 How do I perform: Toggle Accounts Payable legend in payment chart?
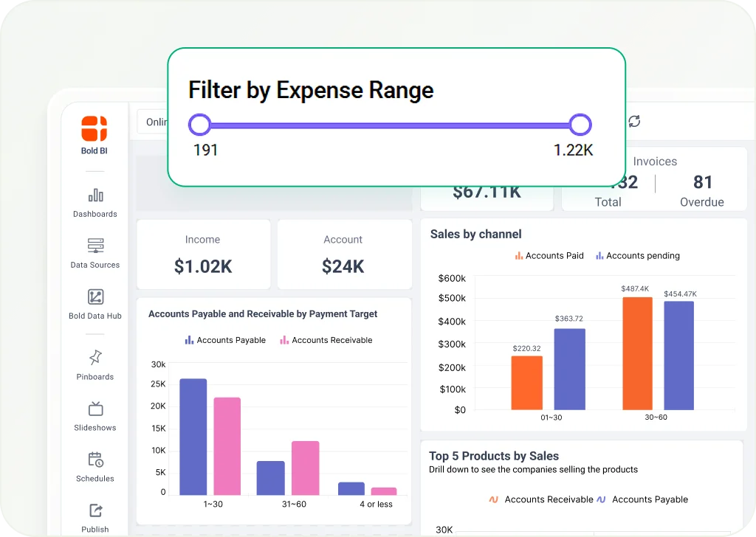[x=225, y=340]
